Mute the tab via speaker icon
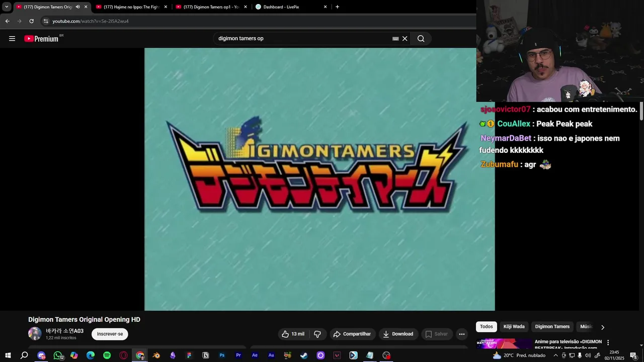The height and width of the screenshot is (362, 644). [77, 7]
